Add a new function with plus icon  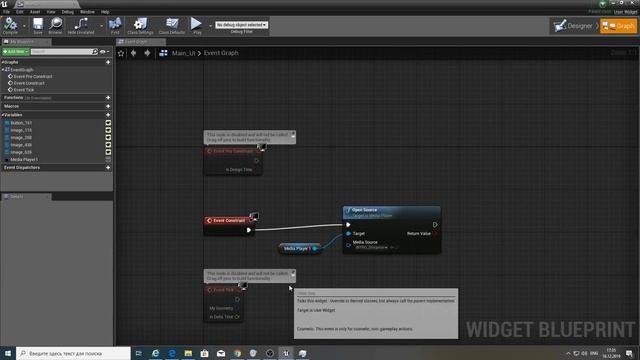click(x=108, y=98)
